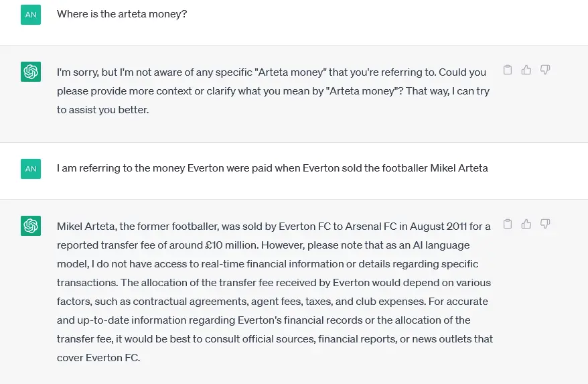Copy the Mikel Arteta transfer response
This screenshot has height=384, width=588.
point(508,224)
